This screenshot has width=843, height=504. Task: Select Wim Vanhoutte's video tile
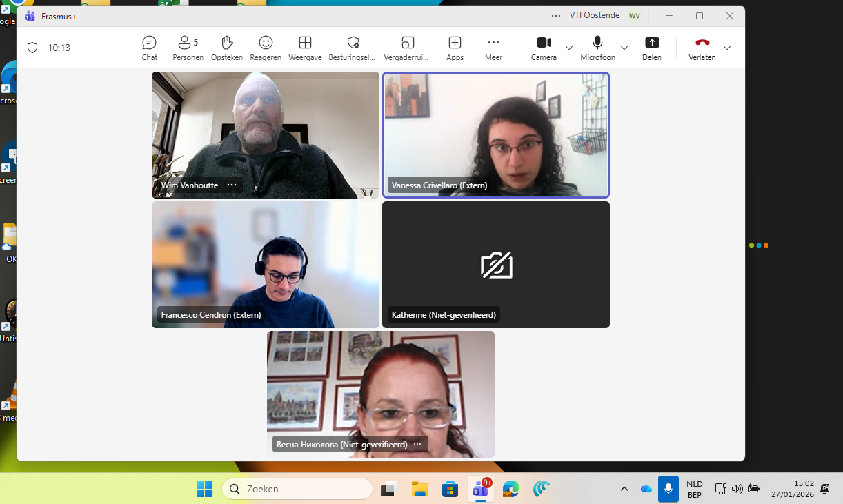click(266, 135)
